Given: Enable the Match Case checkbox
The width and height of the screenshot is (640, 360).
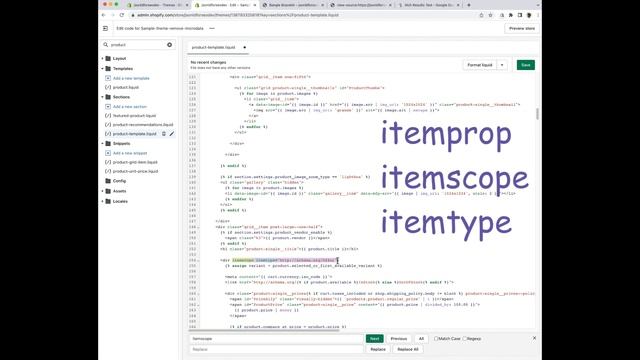Looking at the screenshot, I should 436,339.
